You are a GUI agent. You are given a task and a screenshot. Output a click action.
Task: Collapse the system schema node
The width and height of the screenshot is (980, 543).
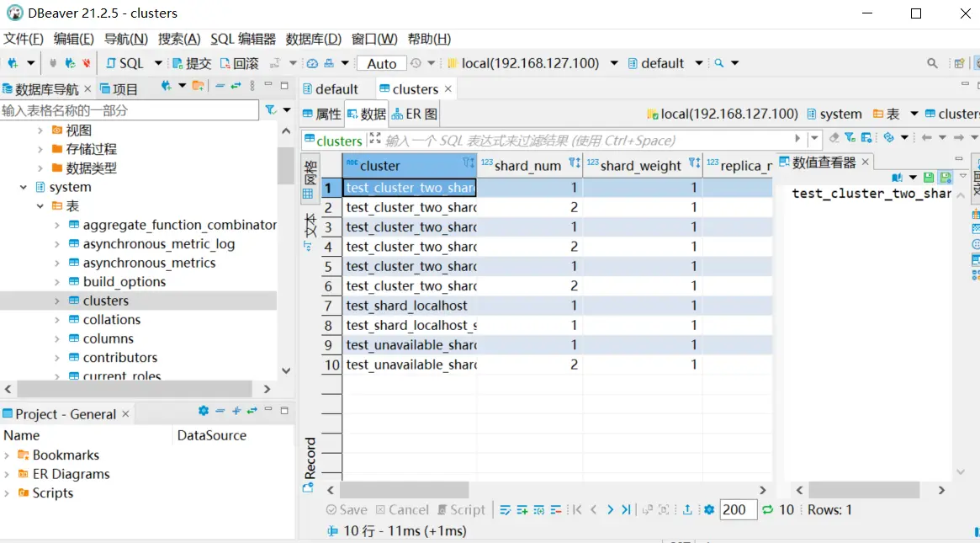[x=23, y=187]
